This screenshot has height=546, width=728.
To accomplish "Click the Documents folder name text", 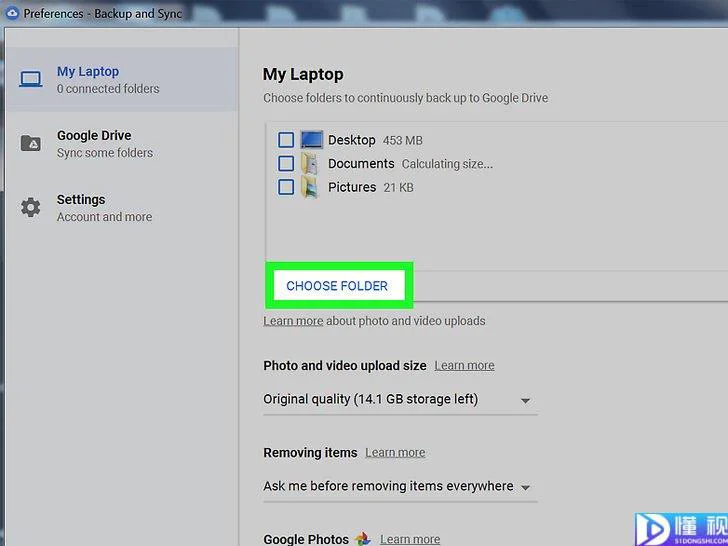I will click(361, 163).
